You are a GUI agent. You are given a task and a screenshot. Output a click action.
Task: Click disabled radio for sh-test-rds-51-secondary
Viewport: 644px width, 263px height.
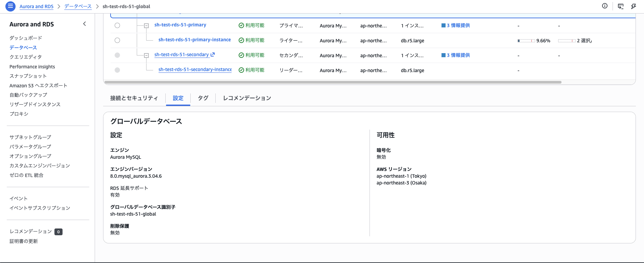(117, 55)
